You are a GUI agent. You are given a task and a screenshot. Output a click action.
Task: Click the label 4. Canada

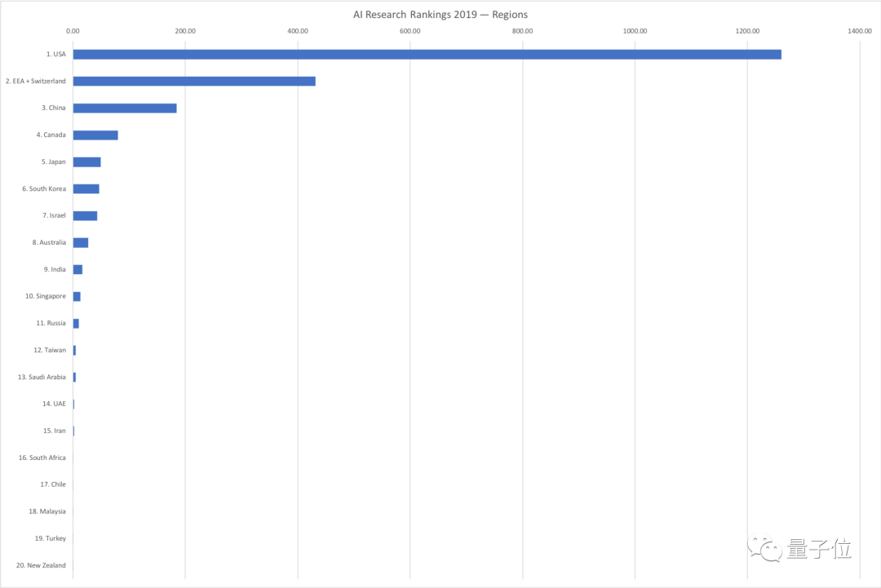pos(51,135)
